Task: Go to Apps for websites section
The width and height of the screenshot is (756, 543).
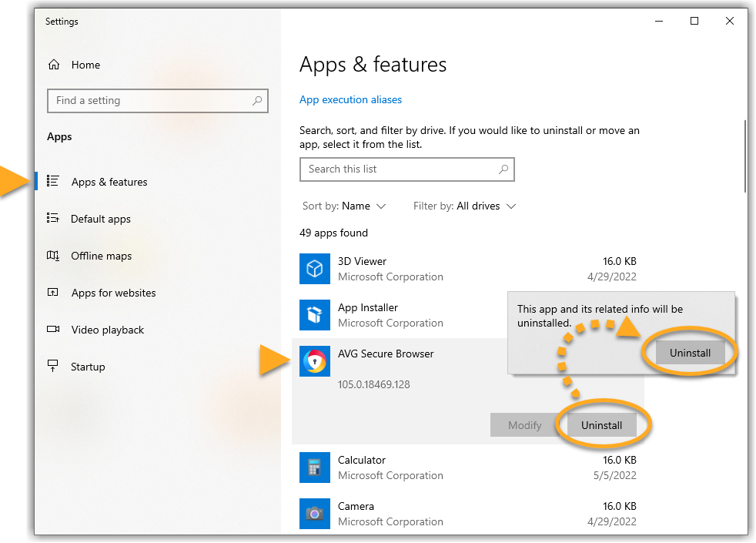Action: click(113, 293)
